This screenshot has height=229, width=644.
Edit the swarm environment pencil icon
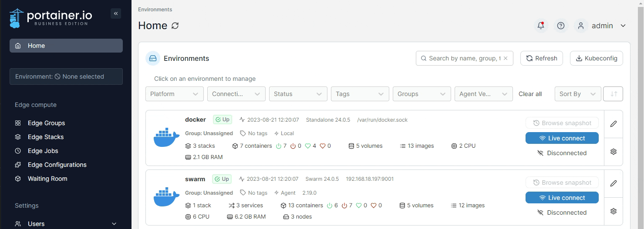(x=614, y=183)
